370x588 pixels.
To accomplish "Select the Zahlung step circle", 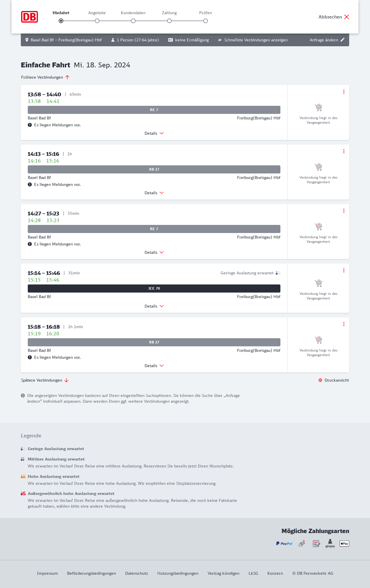I will (x=169, y=21).
